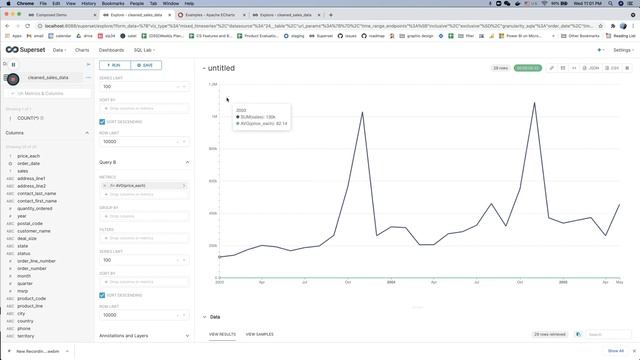
Task: Click the Sort By drop field in Query B
Action: pos(144,282)
